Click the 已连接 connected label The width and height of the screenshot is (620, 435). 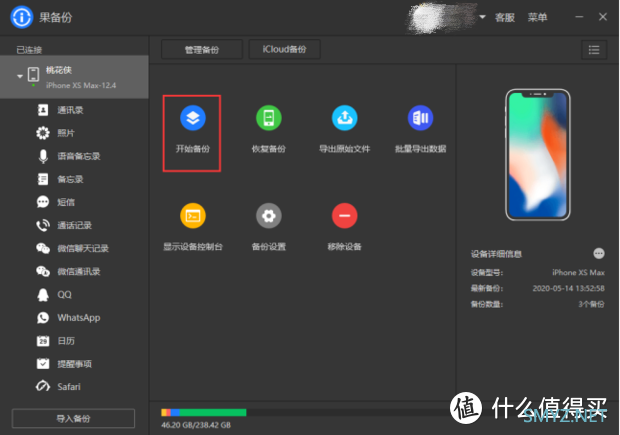(x=29, y=50)
